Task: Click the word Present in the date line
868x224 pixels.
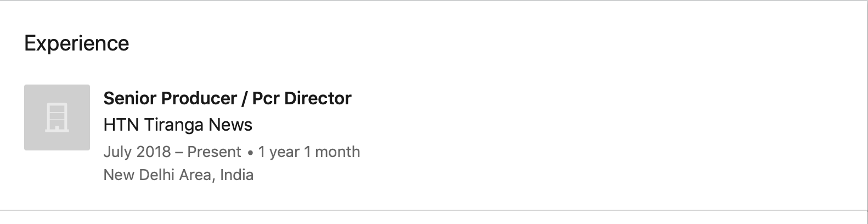Action: point(214,152)
